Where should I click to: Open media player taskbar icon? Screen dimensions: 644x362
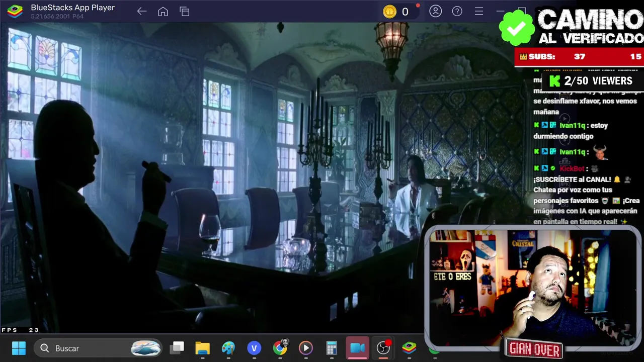click(306, 348)
